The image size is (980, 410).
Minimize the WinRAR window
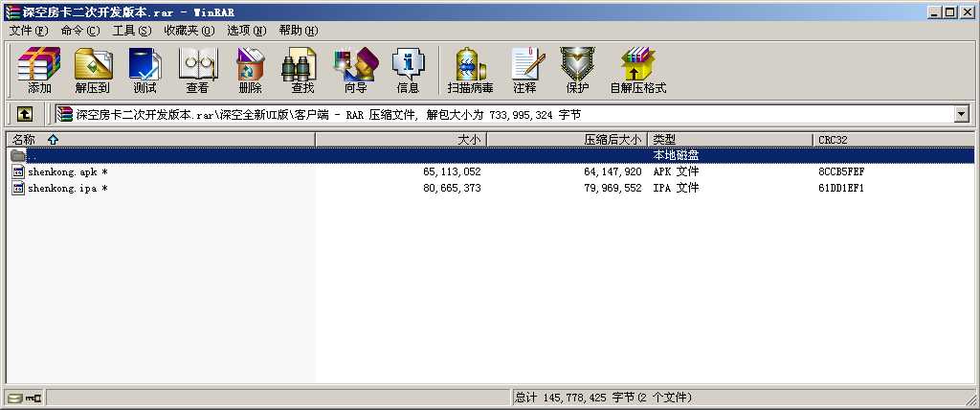click(x=934, y=11)
